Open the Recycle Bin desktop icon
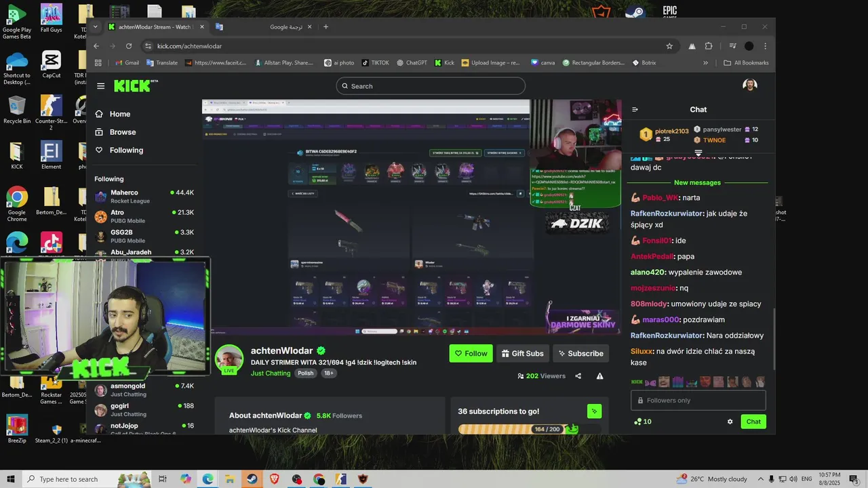 click(17, 110)
